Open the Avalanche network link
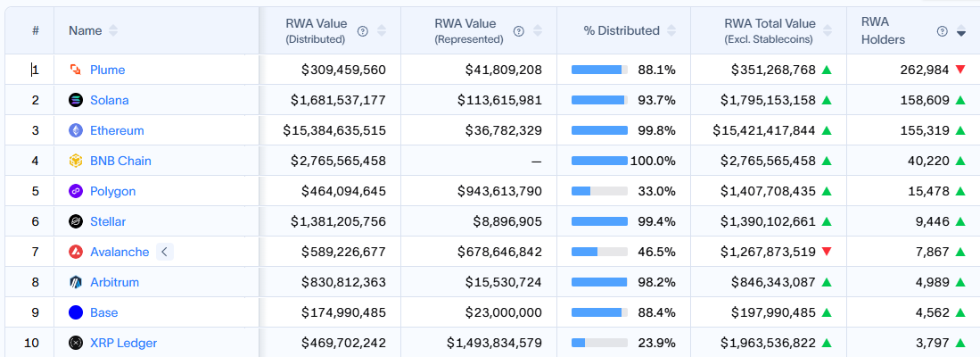Image resolution: width=980 pixels, height=357 pixels. point(119,252)
